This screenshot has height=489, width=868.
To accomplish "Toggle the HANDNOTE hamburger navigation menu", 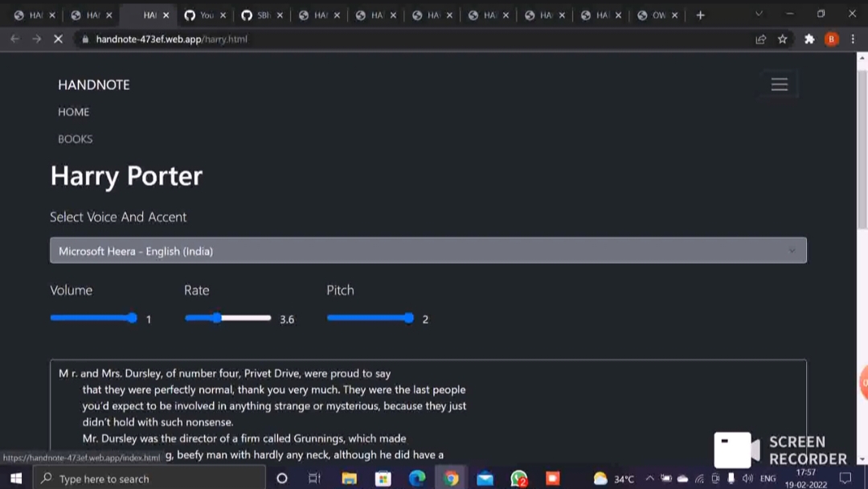I will 780,84.
